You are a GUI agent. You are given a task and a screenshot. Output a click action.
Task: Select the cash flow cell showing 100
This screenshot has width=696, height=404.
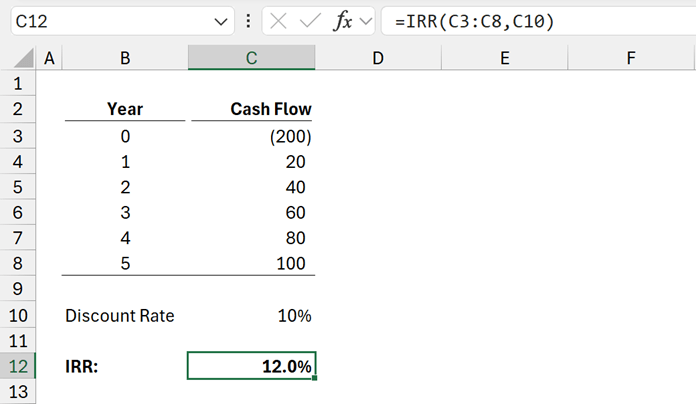(x=251, y=264)
